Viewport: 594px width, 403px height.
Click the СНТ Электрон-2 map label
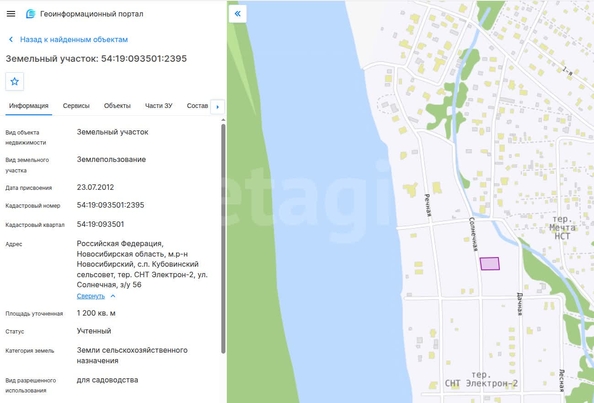pos(481,379)
